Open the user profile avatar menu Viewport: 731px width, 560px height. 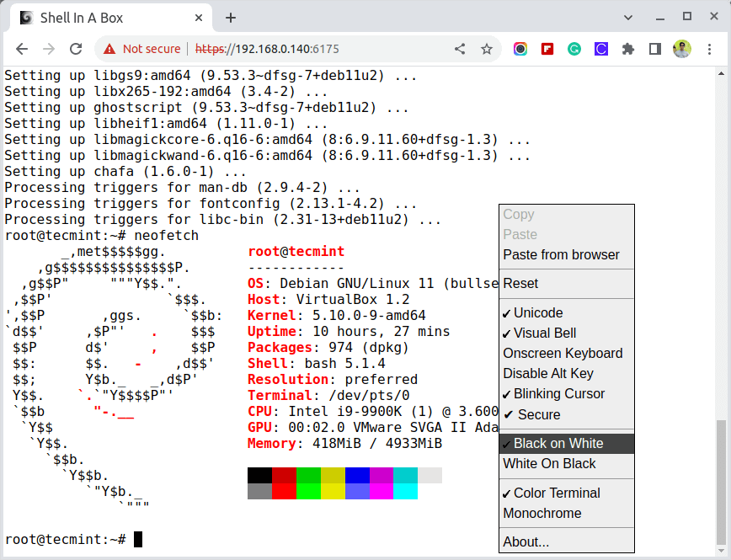682,49
